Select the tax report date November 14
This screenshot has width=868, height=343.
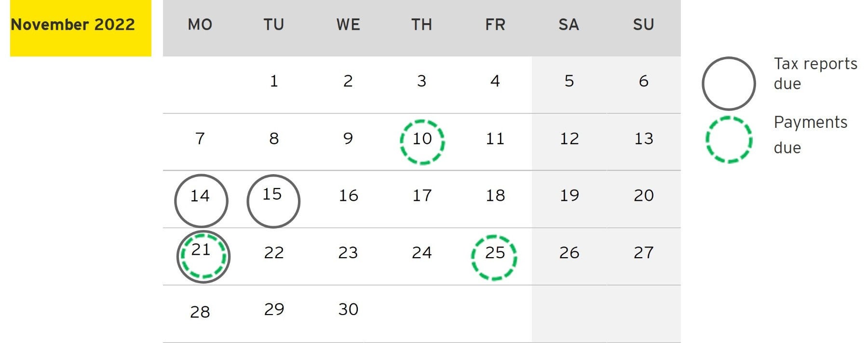click(201, 200)
